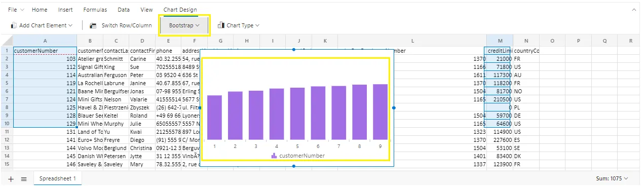Select column L header
This screenshot has height=186, width=644.
tap(412, 41)
